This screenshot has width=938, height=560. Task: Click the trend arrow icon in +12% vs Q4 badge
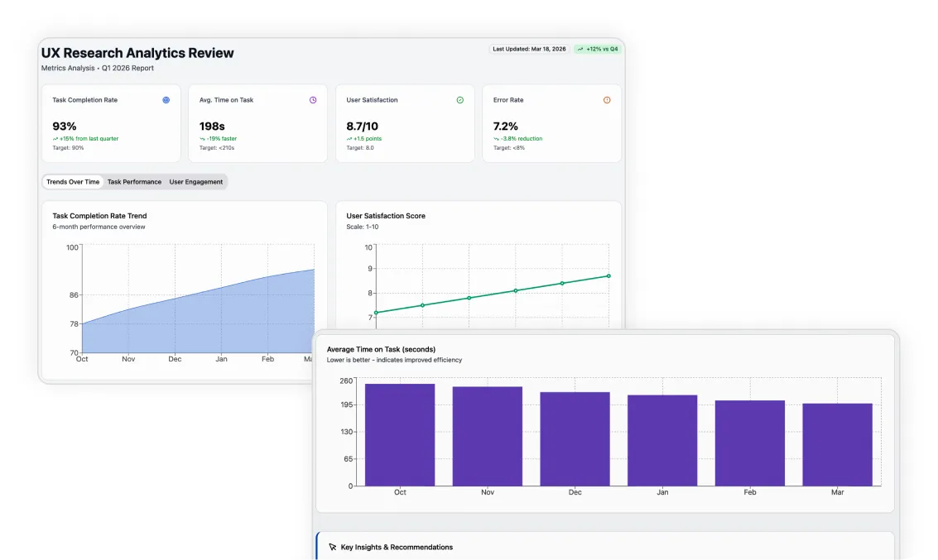[580, 50]
